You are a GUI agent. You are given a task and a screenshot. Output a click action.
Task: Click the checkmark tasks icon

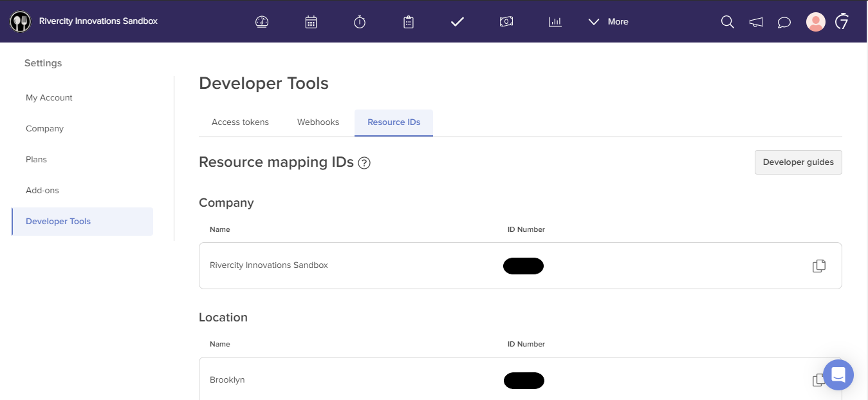point(457,22)
